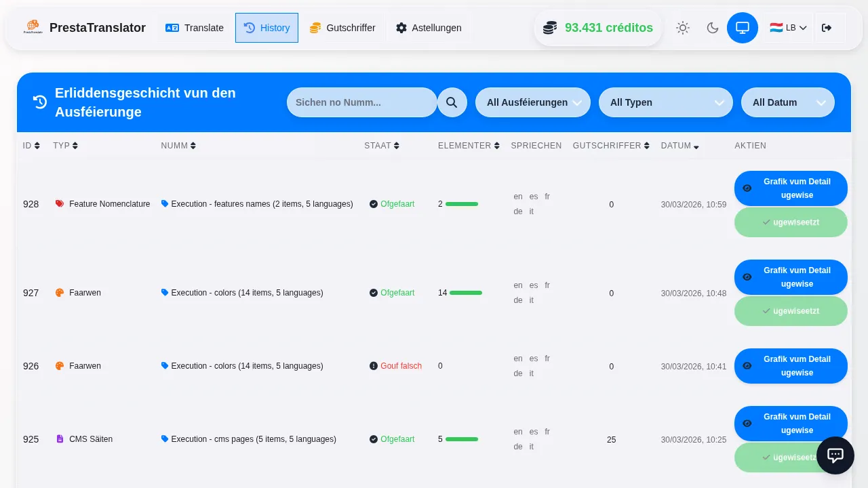Click the credits coin stack icon

pos(550,28)
